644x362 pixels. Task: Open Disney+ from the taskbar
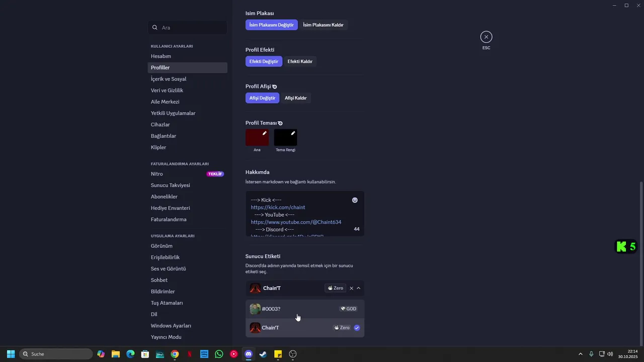coord(160,354)
